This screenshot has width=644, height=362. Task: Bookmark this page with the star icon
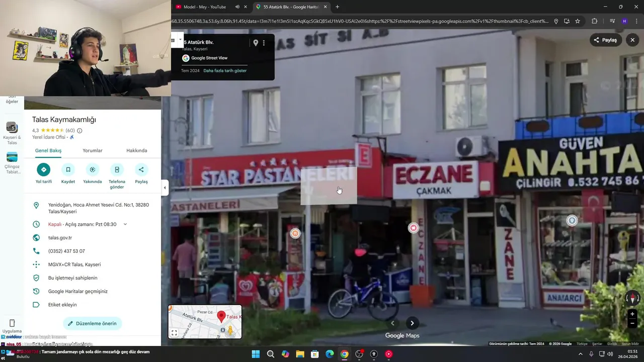point(578,21)
